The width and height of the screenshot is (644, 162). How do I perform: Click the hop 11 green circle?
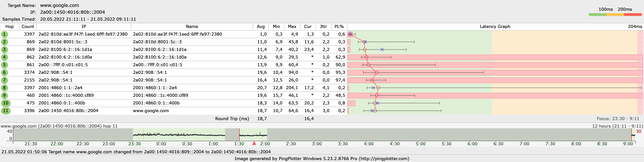pyautogui.click(x=6, y=111)
